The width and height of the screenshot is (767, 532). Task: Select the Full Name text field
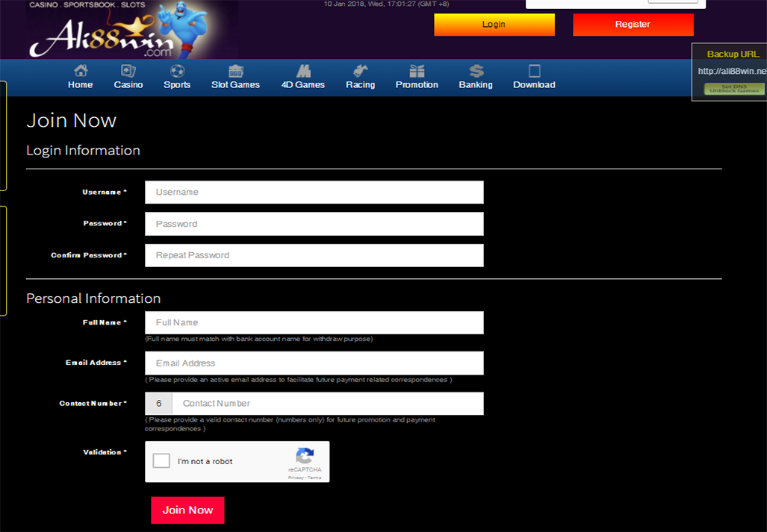(x=314, y=322)
